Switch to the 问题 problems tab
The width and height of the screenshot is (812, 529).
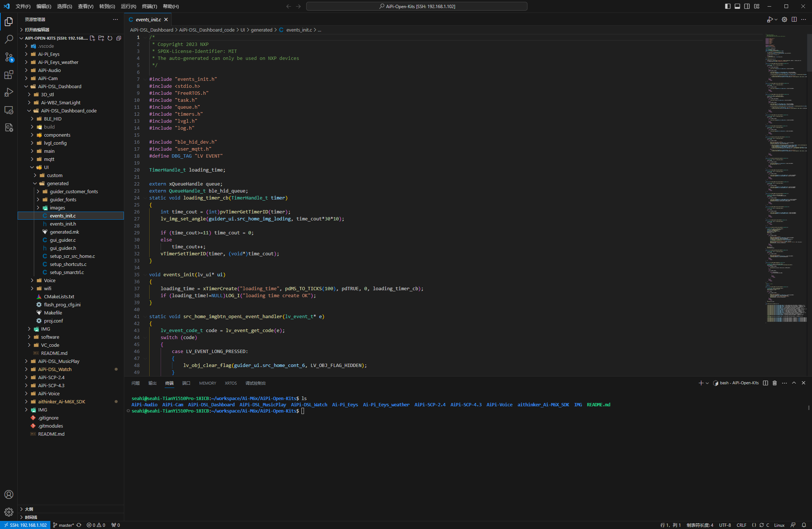(x=136, y=383)
